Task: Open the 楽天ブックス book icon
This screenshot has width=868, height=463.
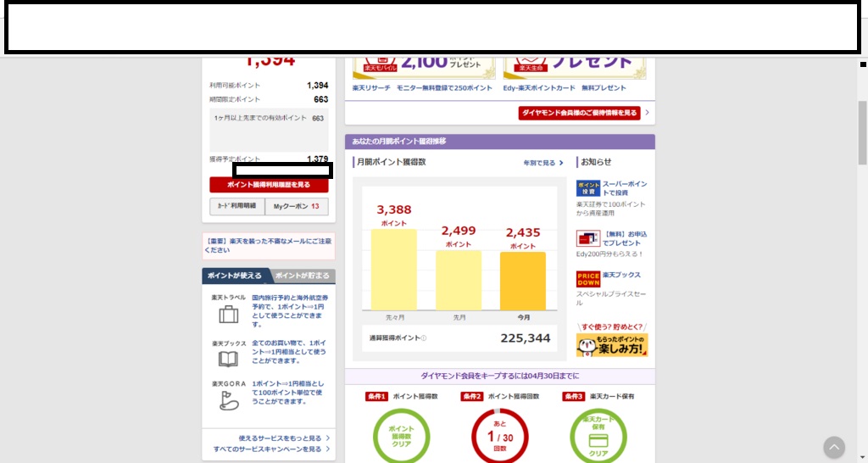Action: coord(228,359)
